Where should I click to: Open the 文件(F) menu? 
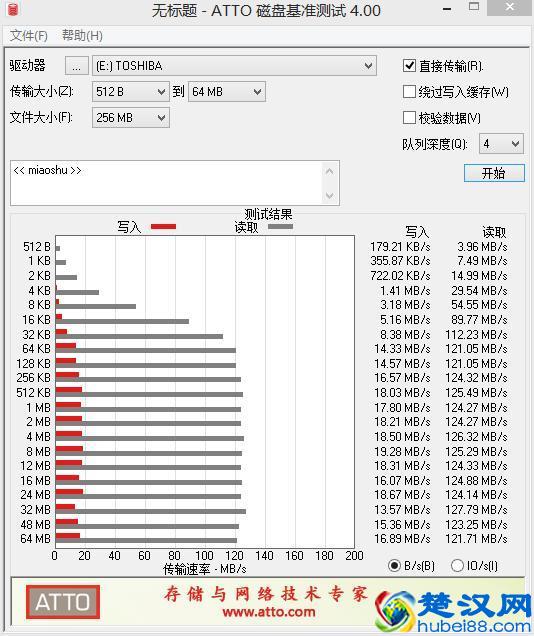click(28, 36)
